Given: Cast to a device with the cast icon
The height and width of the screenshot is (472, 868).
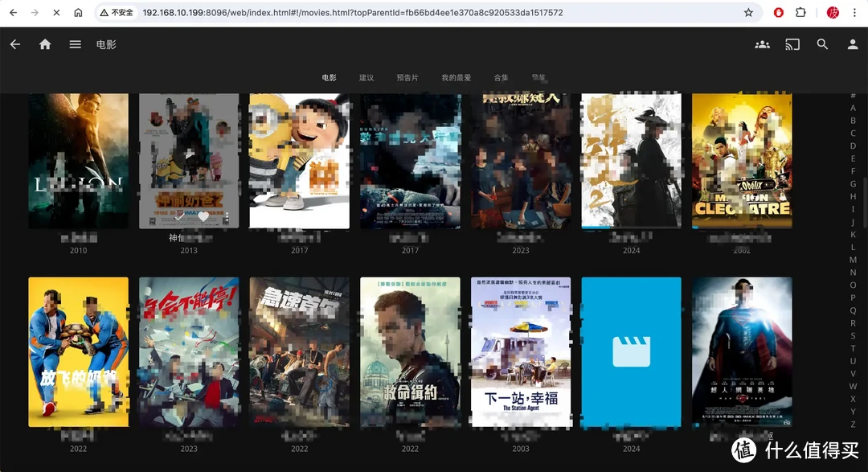Looking at the screenshot, I should (x=792, y=44).
